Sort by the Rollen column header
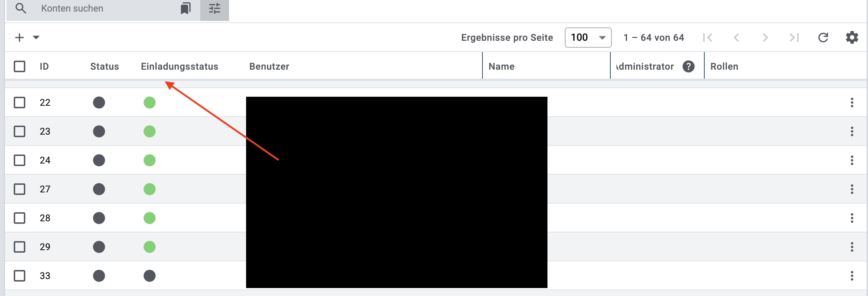The height and width of the screenshot is (296, 868). (x=724, y=66)
